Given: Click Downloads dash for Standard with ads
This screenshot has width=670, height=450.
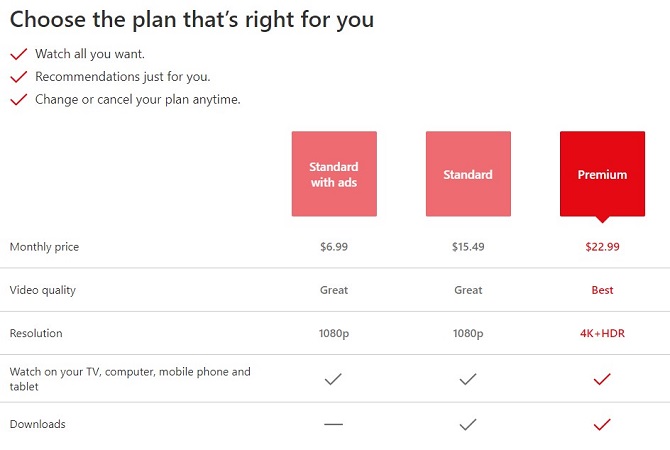Looking at the screenshot, I should click(334, 425).
